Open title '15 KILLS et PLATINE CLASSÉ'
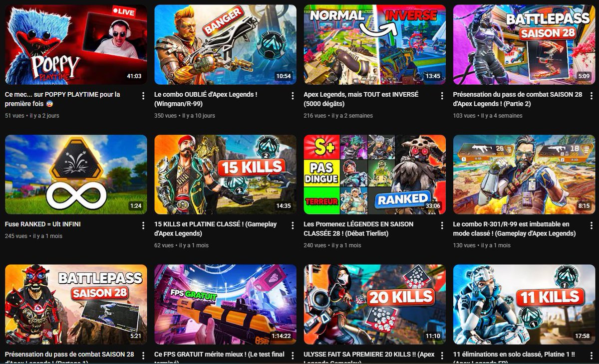This screenshot has height=364, width=599. [215, 229]
